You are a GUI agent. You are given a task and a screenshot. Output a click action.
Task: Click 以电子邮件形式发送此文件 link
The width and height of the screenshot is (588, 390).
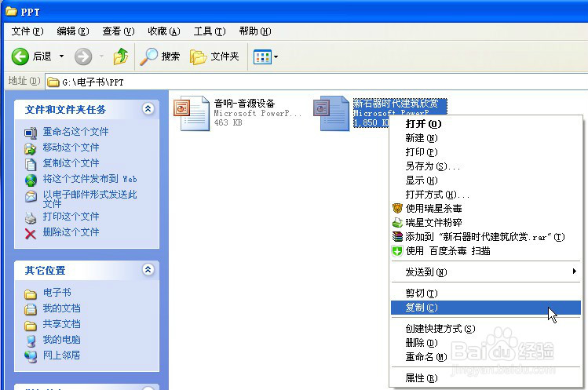[x=89, y=199]
